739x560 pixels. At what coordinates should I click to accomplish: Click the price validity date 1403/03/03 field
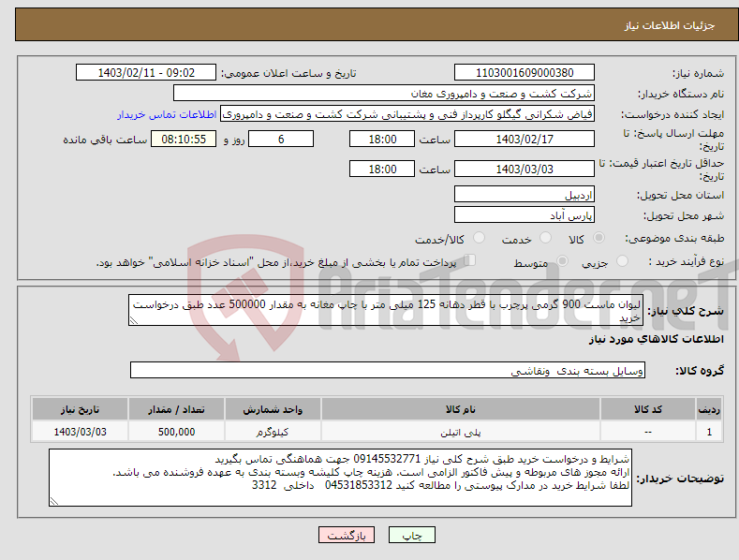[x=525, y=169]
